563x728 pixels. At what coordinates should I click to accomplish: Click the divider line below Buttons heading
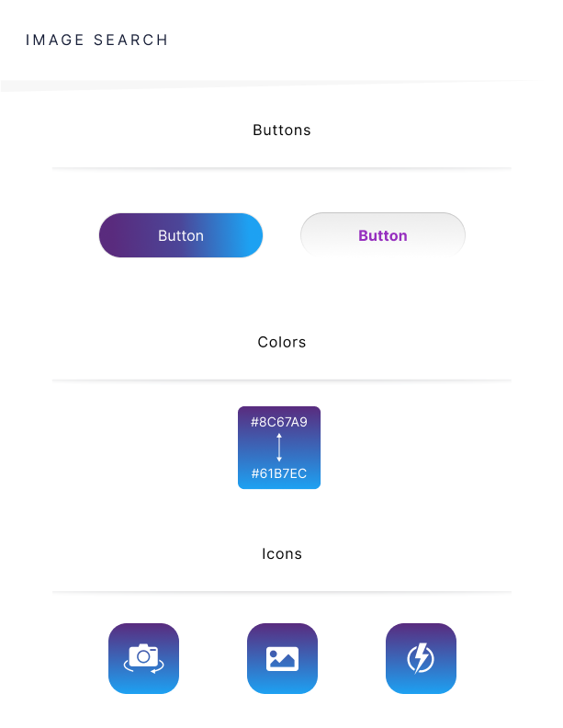(282, 168)
